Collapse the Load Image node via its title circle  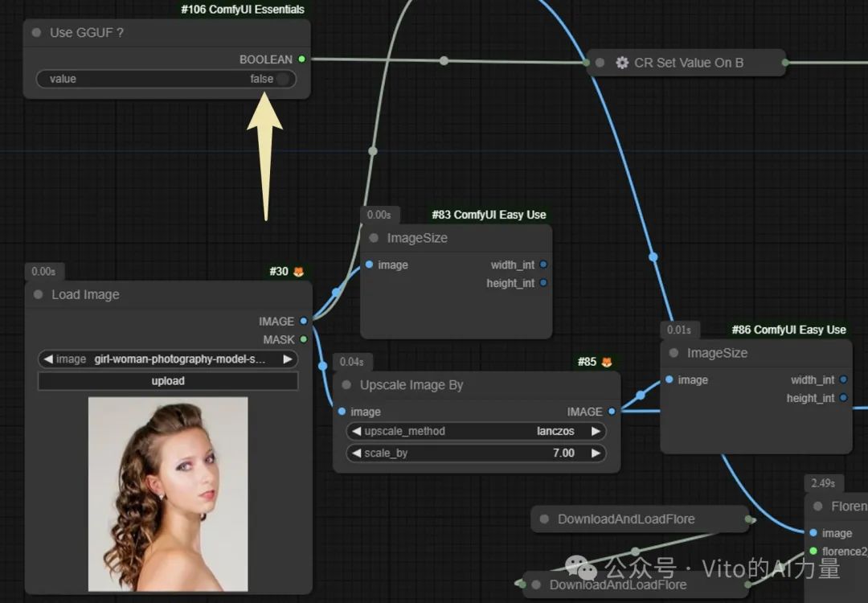coord(37,294)
